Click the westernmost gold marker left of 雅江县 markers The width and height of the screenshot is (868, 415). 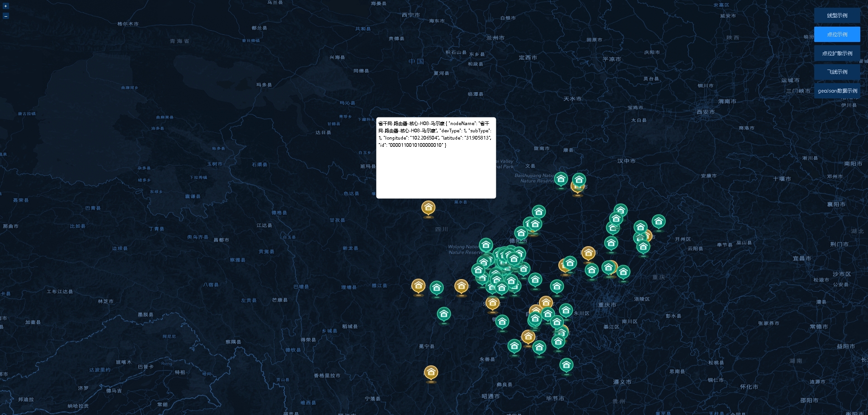pyautogui.click(x=418, y=286)
